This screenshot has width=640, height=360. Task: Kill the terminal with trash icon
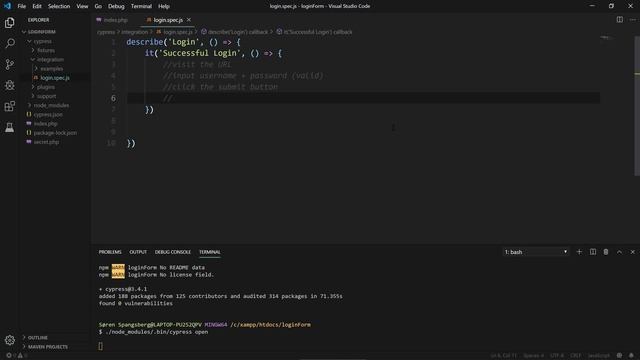(606, 252)
